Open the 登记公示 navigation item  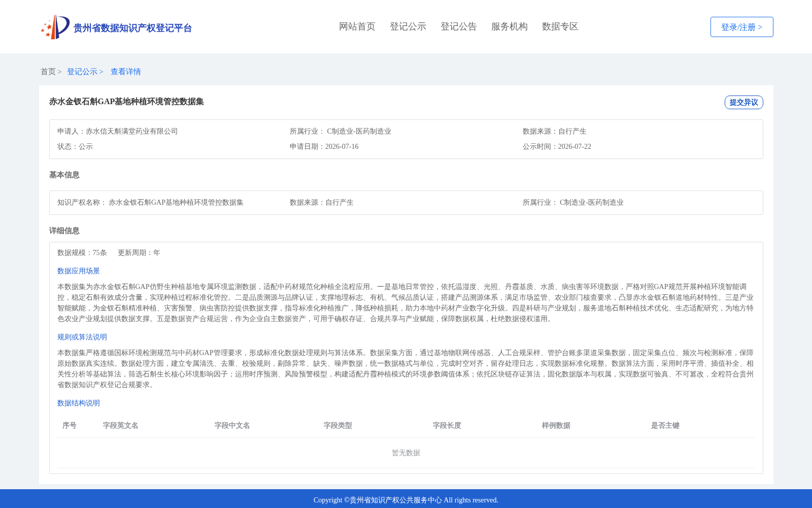click(x=408, y=26)
